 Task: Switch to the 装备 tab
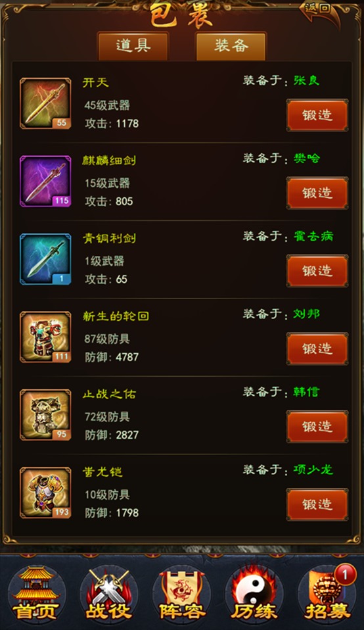point(231,46)
